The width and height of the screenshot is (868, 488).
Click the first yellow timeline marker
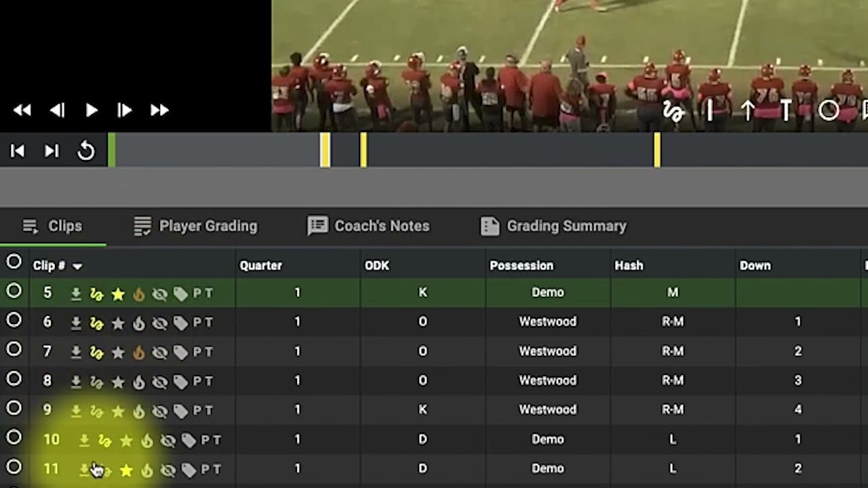[x=325, y=150]
